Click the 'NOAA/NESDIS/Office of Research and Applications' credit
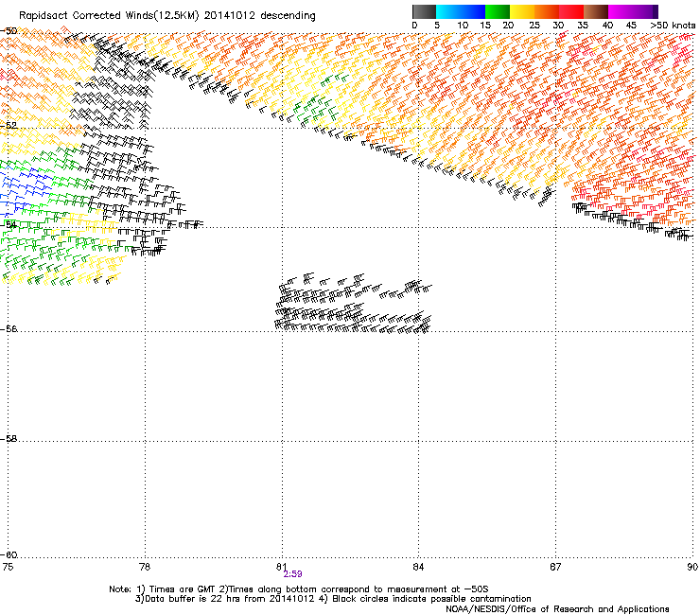 point(557,609)
